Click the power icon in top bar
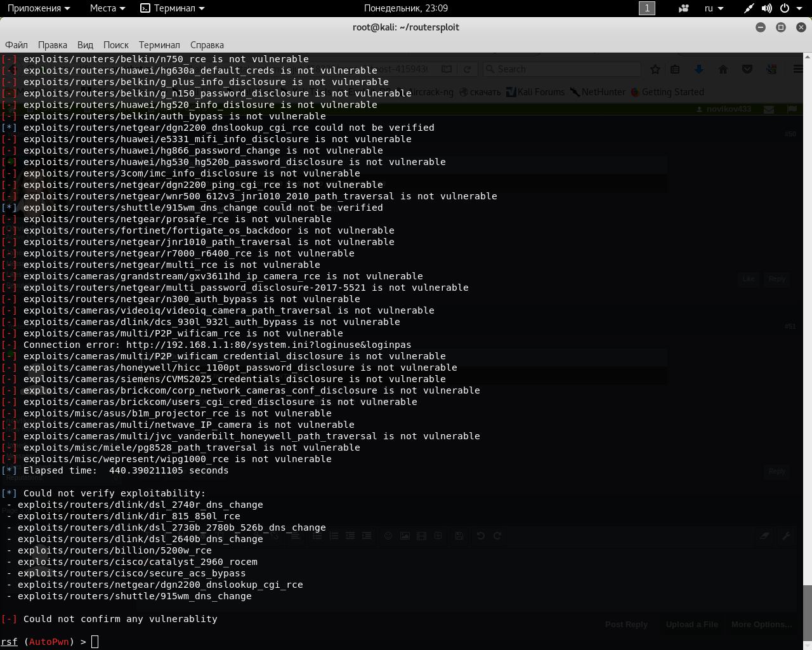Screen dimensions: 812x650 pyautogui.click(x=785, y=8)
